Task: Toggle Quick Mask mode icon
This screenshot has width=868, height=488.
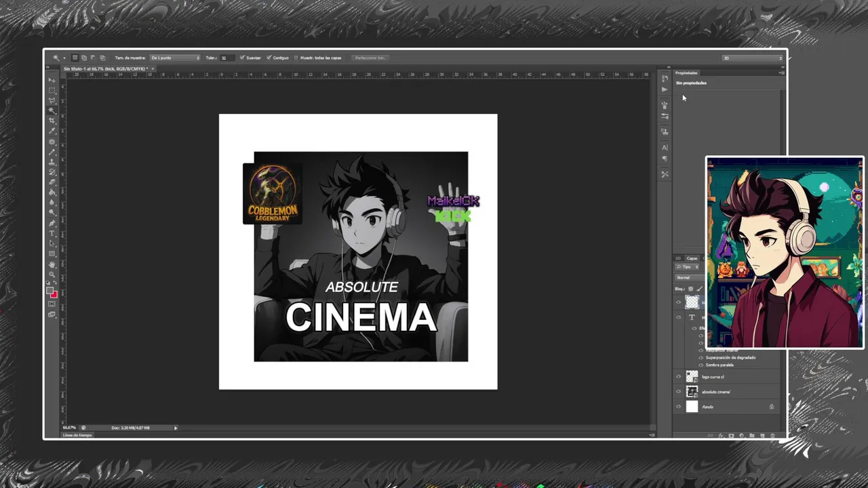Action: [52, 304]
